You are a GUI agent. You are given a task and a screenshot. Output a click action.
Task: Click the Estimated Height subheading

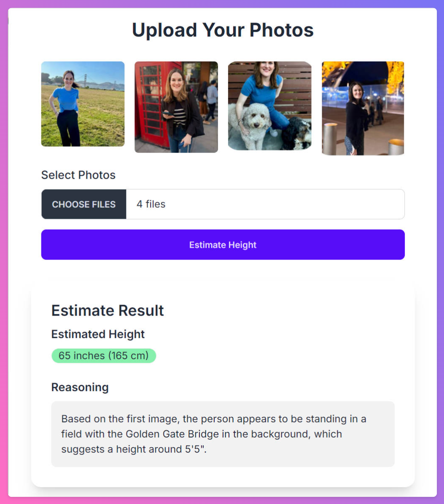[x=98, y=334]
